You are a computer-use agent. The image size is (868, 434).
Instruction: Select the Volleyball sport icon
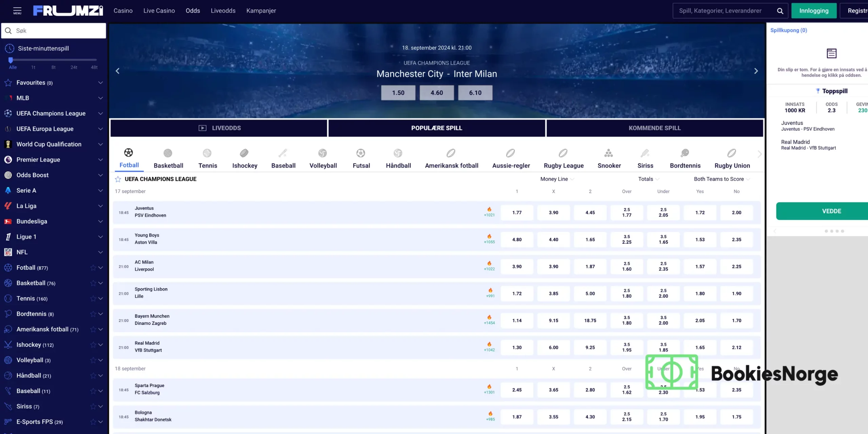coord(322,153)
